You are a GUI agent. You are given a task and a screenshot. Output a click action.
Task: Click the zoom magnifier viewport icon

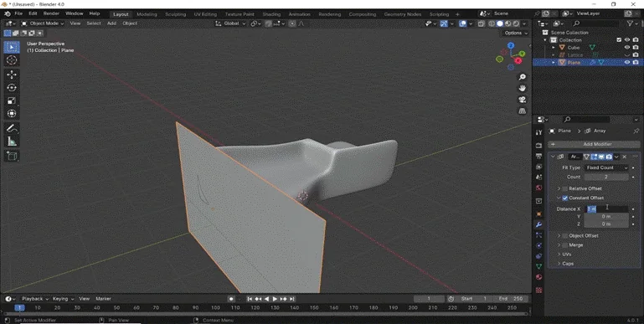(522, 77)
